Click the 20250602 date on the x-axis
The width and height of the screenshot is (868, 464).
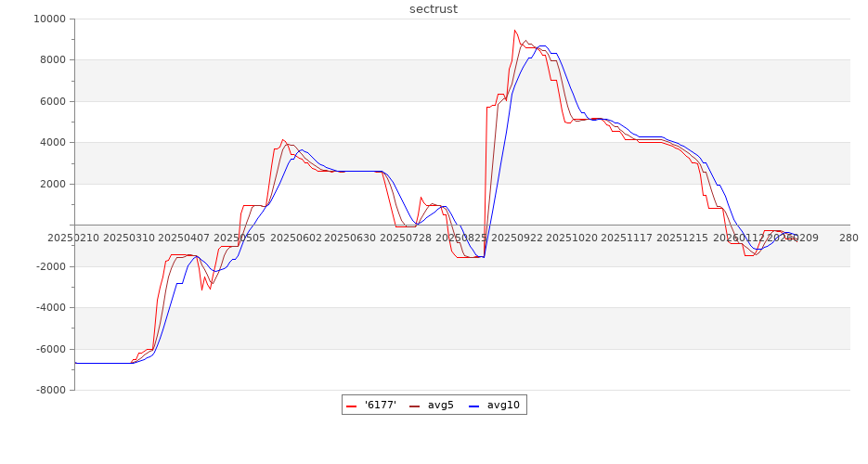pos(295,238)
